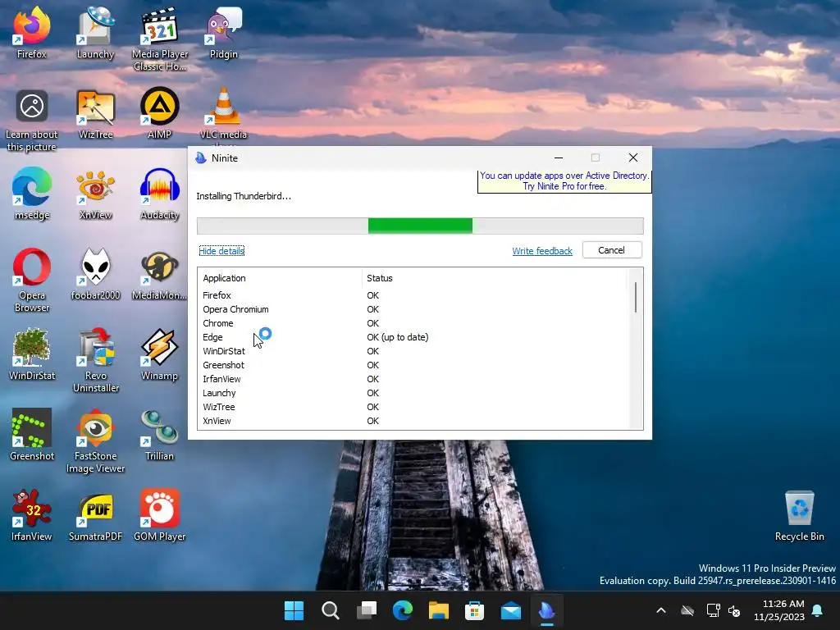Select the Pidgin desktop shortcut
Viewport: 840px width, 630px height.
pos(224,32)
